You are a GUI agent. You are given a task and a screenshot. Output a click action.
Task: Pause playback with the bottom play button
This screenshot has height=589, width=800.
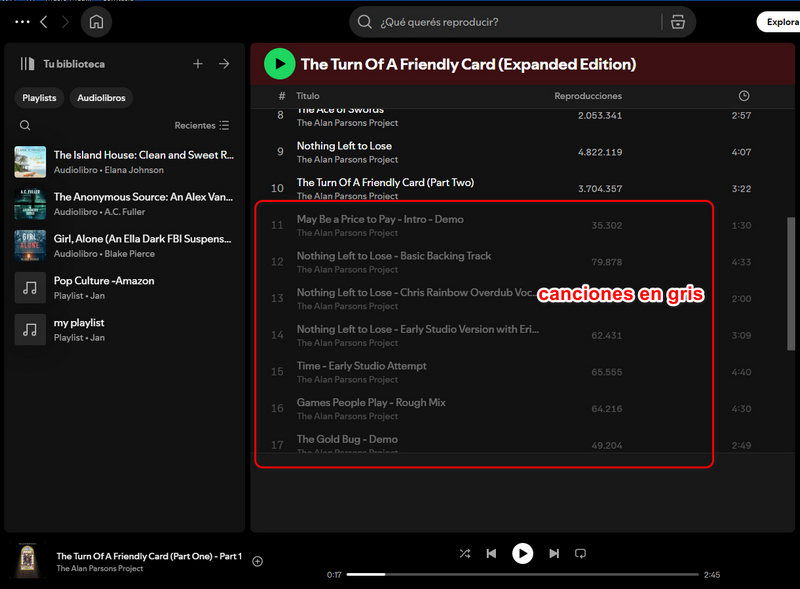pos(522,553)
